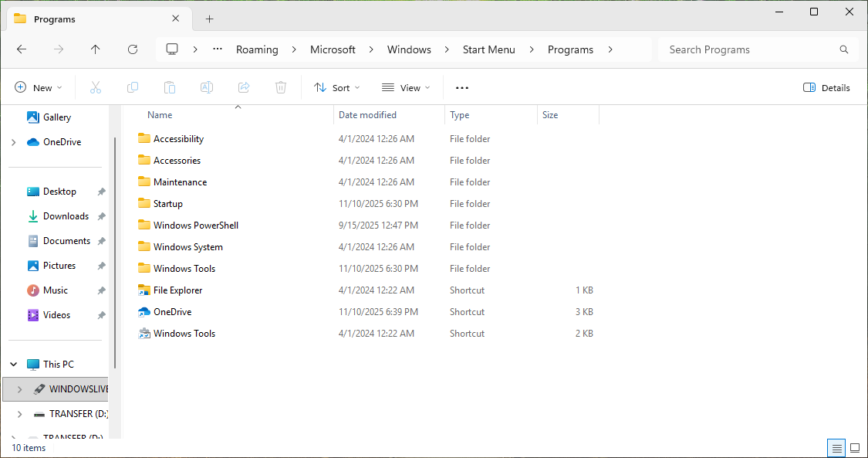Click the Back arrow button
Image resolution: width=868 pixels, height=458 pixels.
22,49
